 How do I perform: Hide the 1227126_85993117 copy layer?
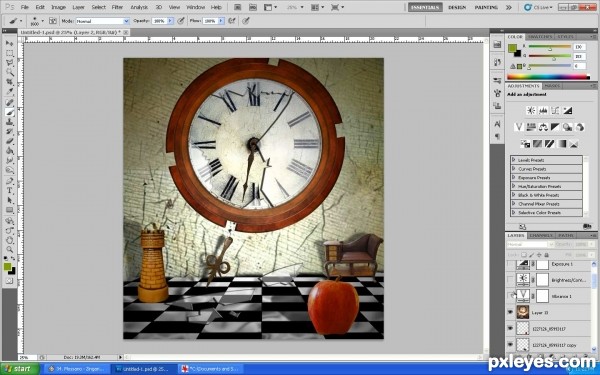pyautogui.click(x=510, y=345)
